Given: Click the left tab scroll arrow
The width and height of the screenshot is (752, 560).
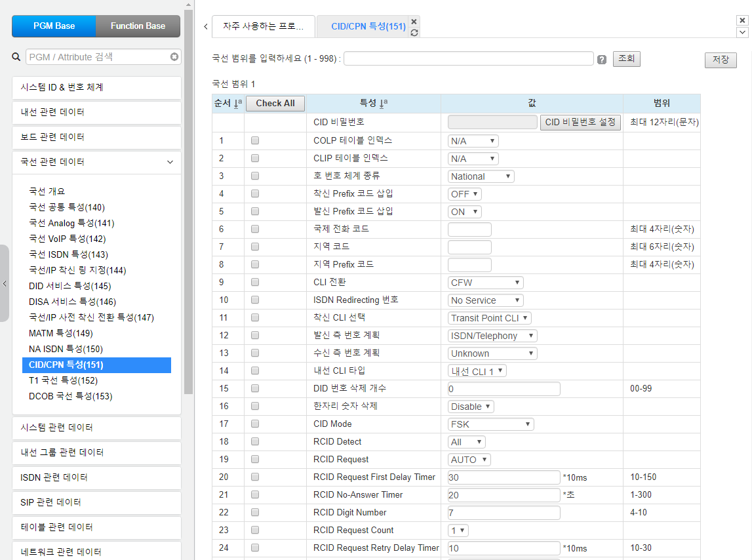Looking at the screenshot, I should tap(206, 26).
